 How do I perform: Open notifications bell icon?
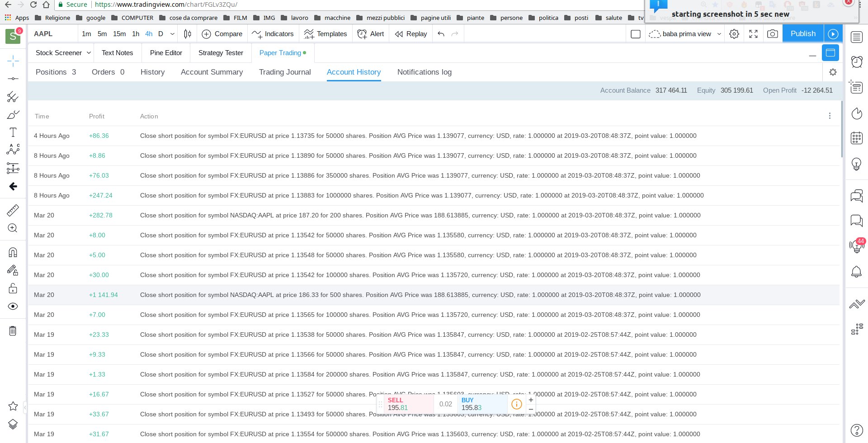857,272
